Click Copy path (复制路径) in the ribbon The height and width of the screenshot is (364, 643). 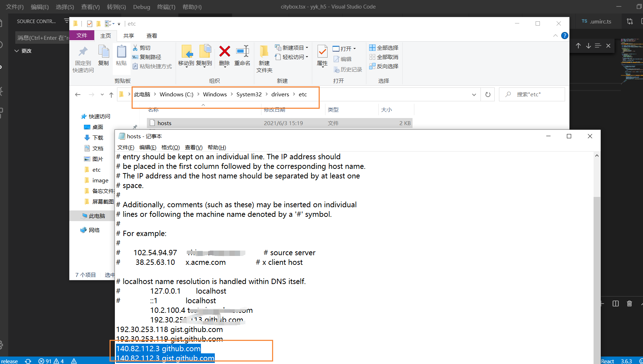point(147,57)
